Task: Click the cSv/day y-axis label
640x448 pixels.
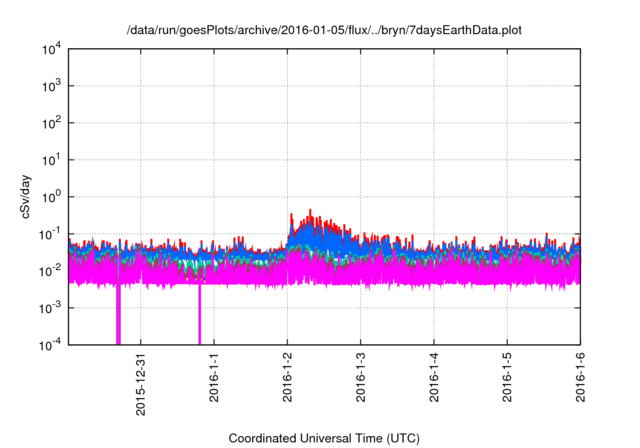Action: [25, 197]
